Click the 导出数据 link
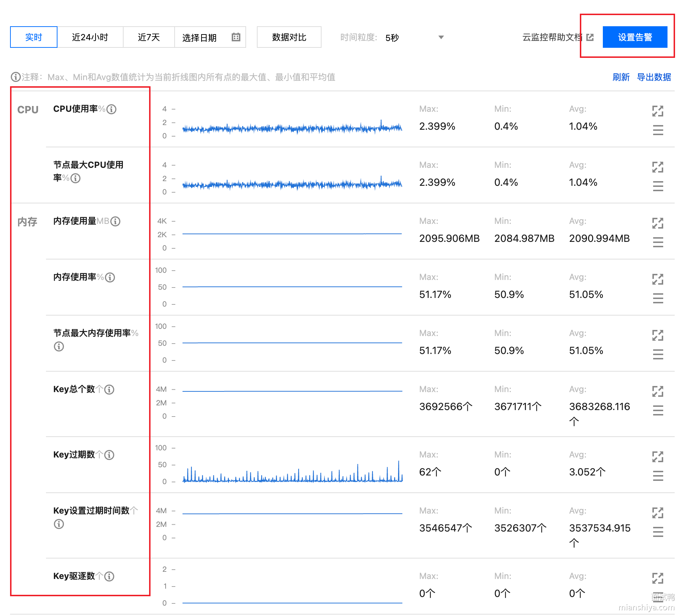This screenshot has width=679, height=616. pyautogui.click(x=653, y=77)
